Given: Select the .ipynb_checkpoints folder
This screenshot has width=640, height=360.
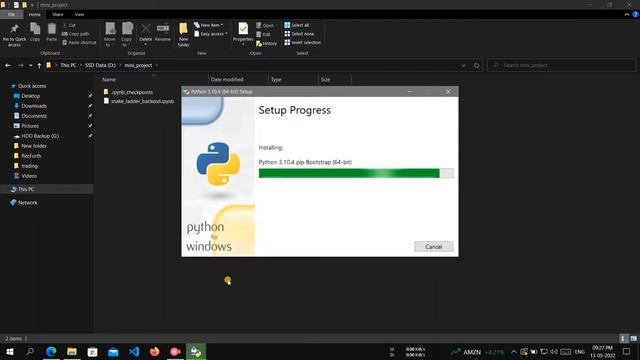Looking at the screenshot, I should click(x=132, y=92).
